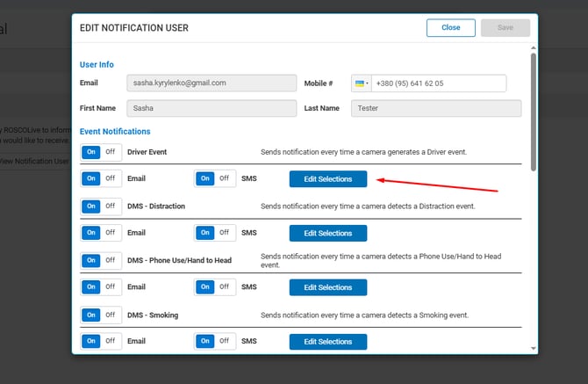Edit Selections for DMS - Distraction

click(327, 234)
